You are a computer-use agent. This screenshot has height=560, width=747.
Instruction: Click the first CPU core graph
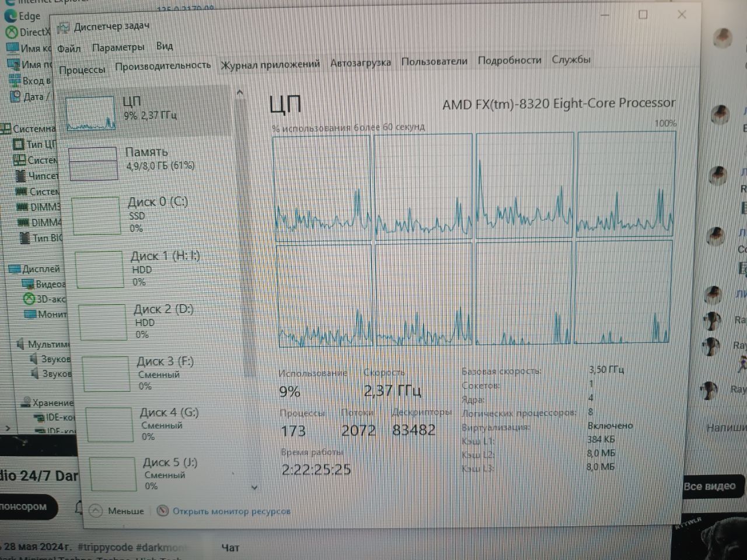point(322,187)
